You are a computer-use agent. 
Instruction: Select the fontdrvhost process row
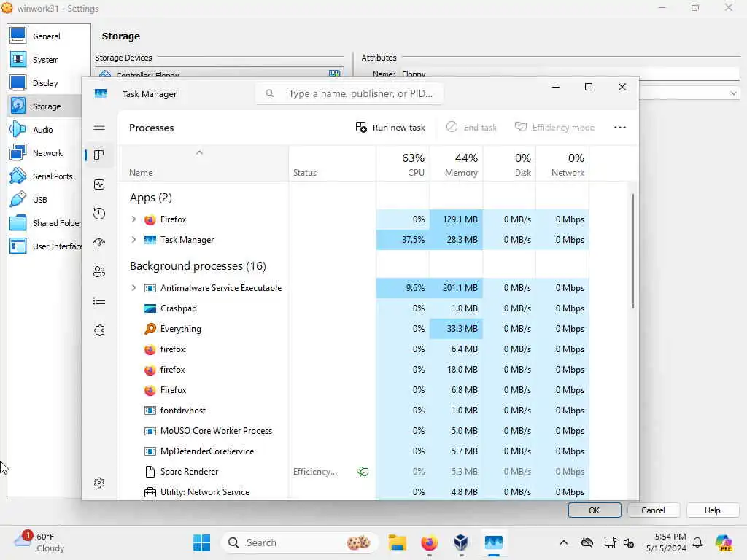[x=354, y=410]
